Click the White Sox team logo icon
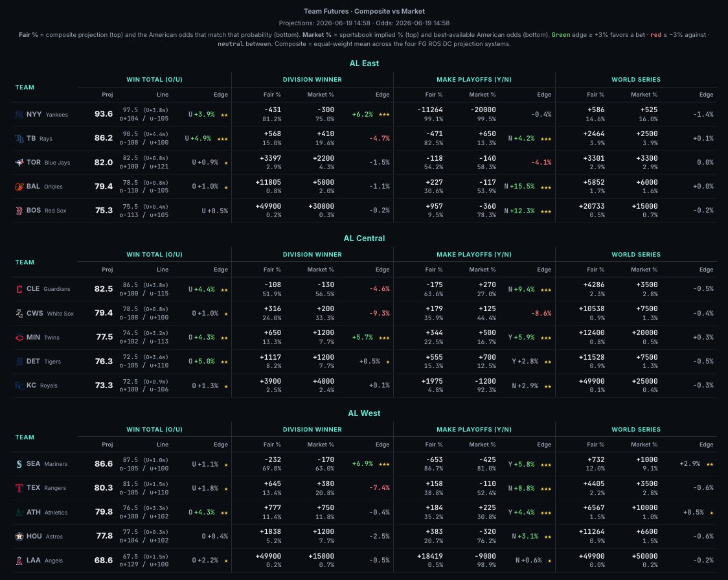Screen dimensions: 728x580 tap(19, 314)
